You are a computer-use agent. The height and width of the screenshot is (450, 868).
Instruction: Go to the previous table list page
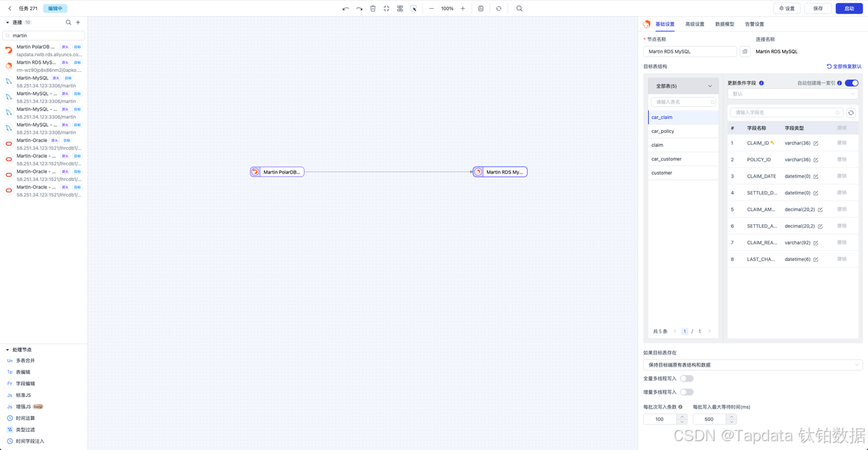(x=675, y=331)
